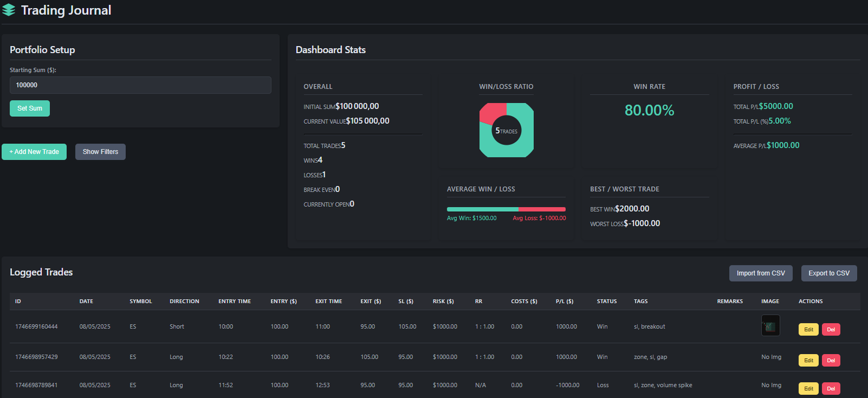Click the EXIT ($) column header

point(371,301)
